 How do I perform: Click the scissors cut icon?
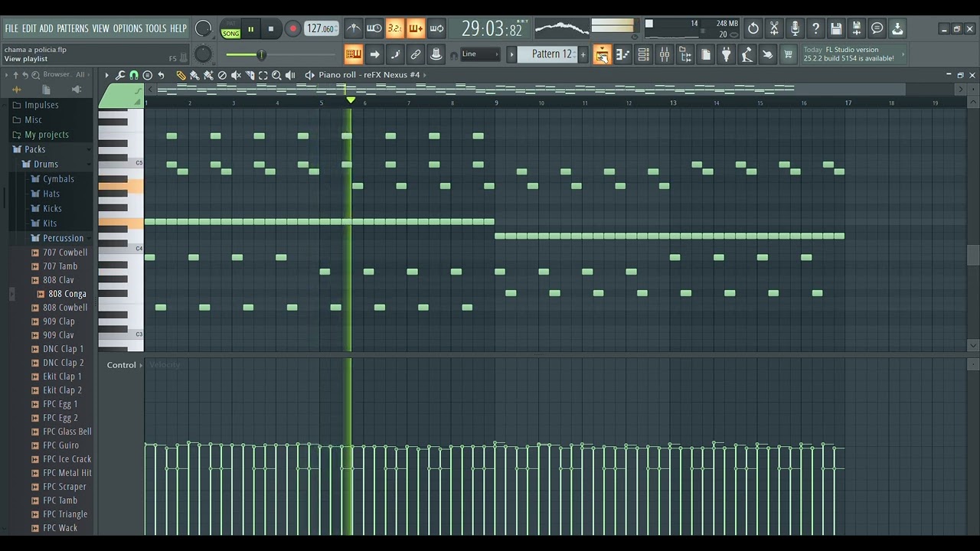(774, 29)
